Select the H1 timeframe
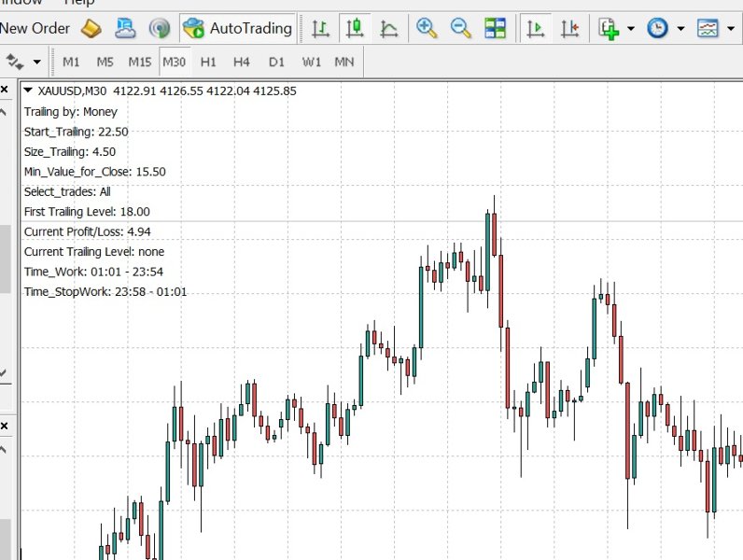The width and height of the screenshot is (743, 560). pos(208,62)
